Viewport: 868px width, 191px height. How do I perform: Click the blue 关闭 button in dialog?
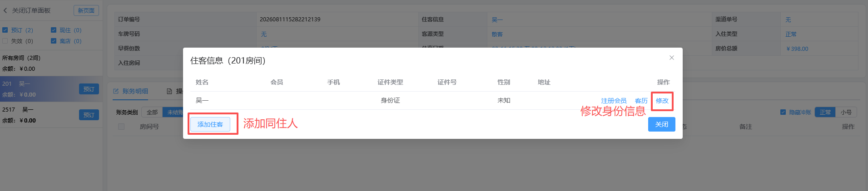tap(661, 124)
